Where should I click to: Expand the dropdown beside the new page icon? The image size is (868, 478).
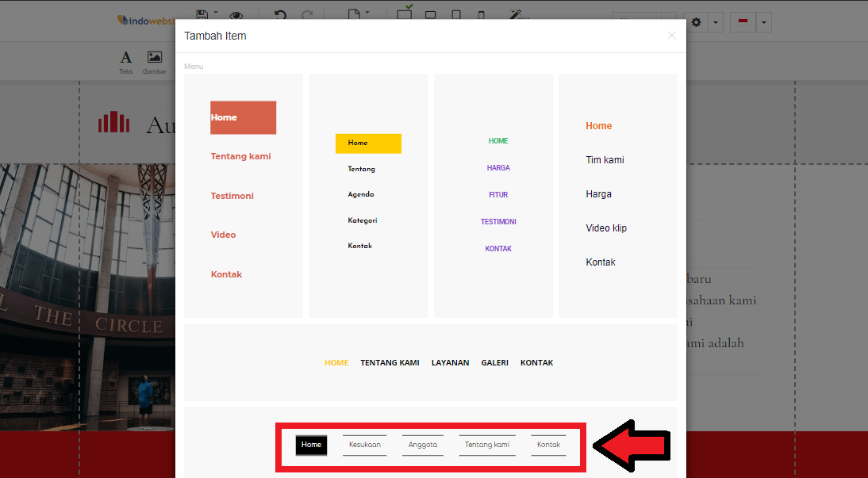(x=367, y=11)
